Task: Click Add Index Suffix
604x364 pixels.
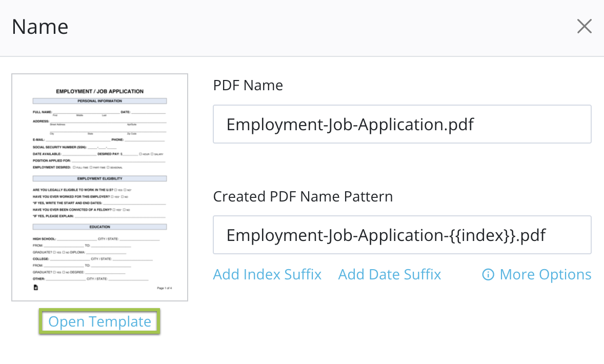Action: [267, 275]
